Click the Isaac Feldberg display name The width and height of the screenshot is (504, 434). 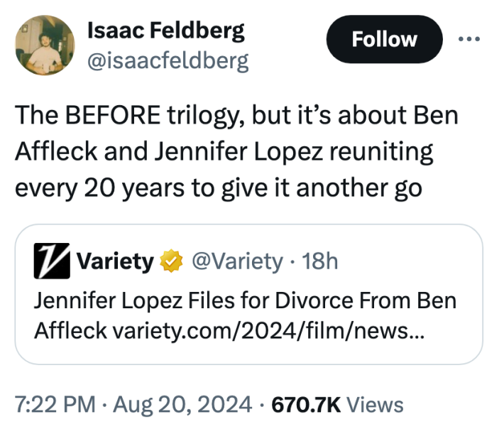click(x=165, y=30)
